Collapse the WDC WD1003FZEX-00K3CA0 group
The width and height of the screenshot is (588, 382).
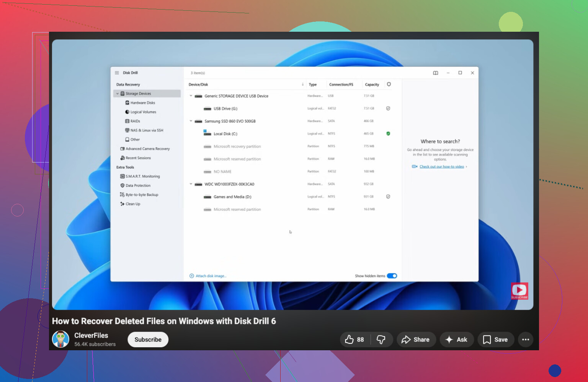pos(191,184)
